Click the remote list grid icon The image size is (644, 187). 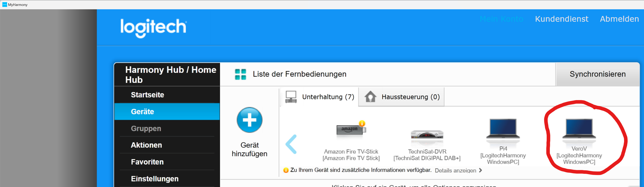coord(240,74)
